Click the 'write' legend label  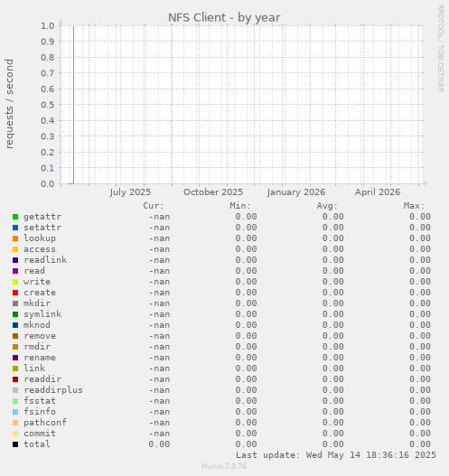[x=37, y=282]
